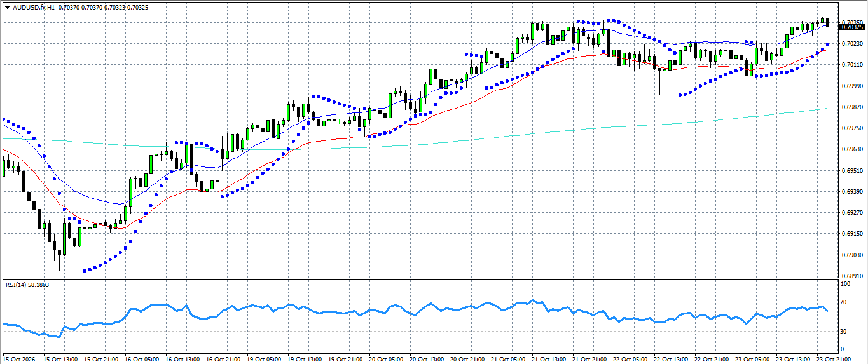Click the 0.69630 price axis label
868x364 pixels.
coord(852,149)
